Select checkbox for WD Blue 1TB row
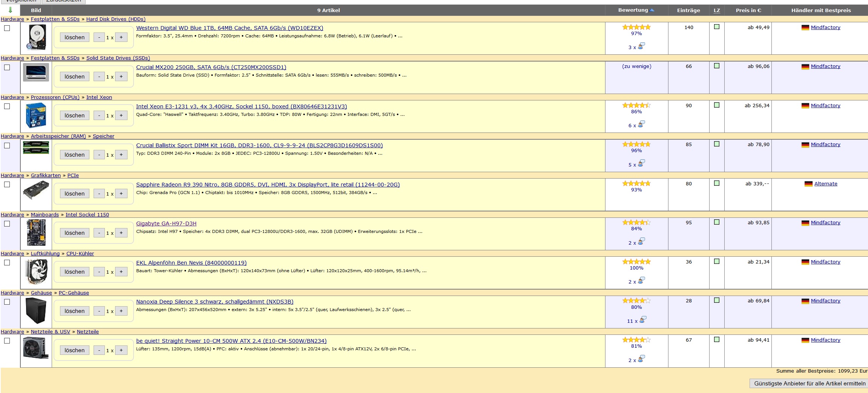Screen dimensions: 868x393 tap(7, 28)
